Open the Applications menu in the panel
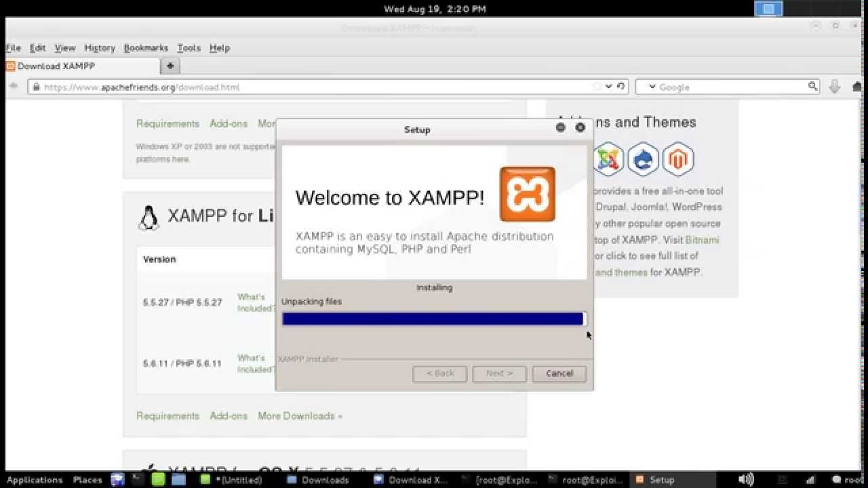868x488 pixels. (x=34, y=480)
